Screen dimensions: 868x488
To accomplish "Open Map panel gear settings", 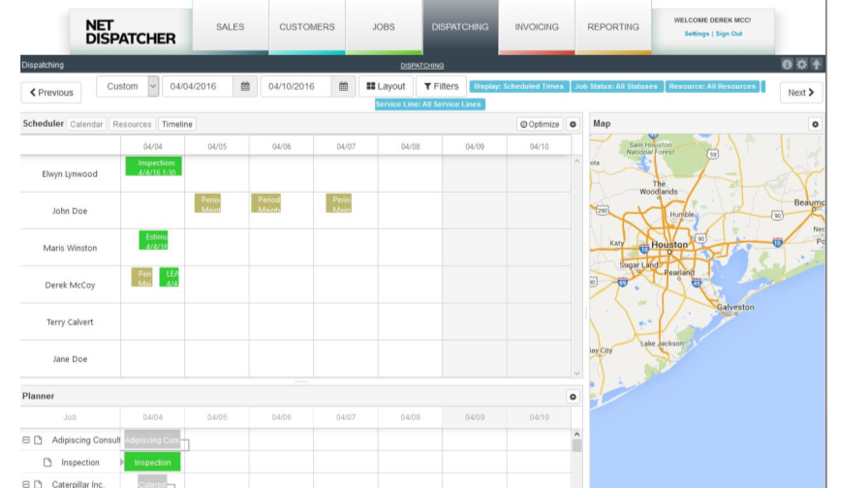I will pos(815,124).
